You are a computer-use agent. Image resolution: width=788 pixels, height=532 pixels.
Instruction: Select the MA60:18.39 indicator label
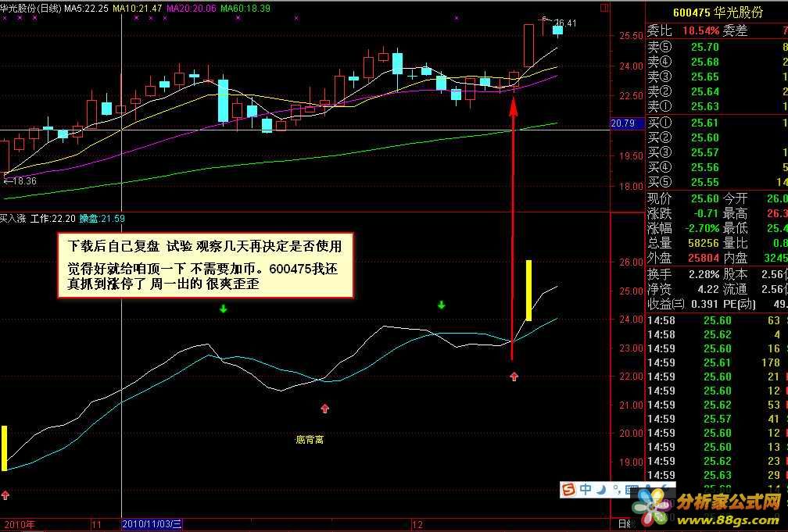245,9
